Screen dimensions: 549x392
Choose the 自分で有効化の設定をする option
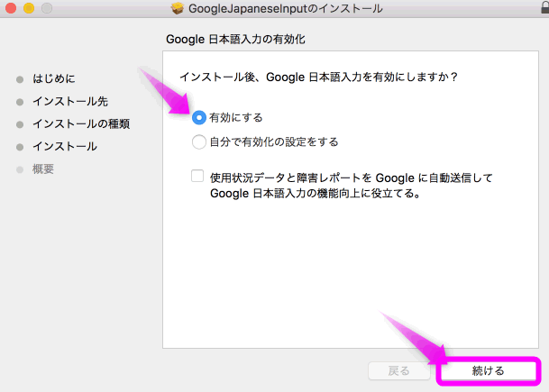coord(199,141)
